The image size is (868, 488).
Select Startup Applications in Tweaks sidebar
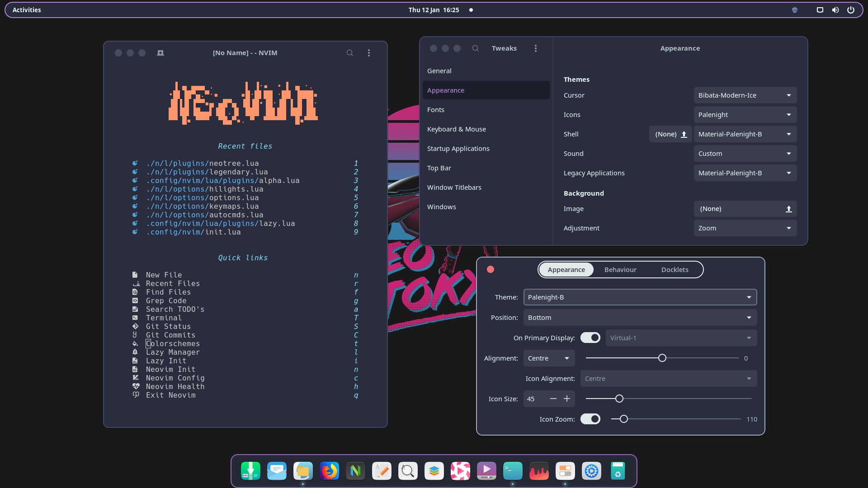click(x=486, y=149)
